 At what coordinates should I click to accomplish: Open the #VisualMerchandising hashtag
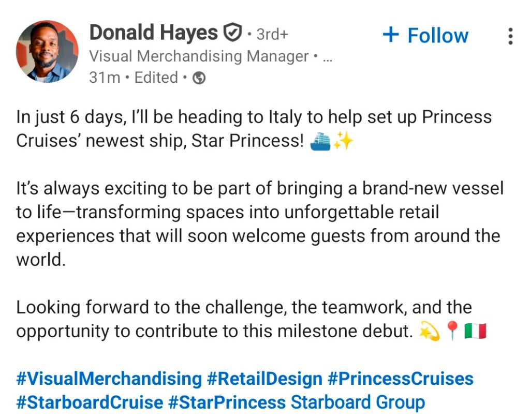pos(109,379)
